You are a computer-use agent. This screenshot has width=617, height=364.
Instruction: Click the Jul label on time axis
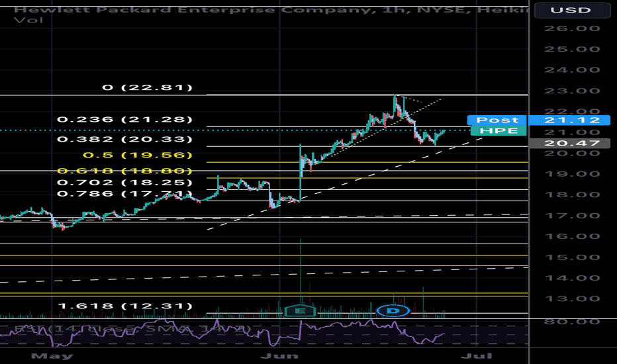point(477,356)
